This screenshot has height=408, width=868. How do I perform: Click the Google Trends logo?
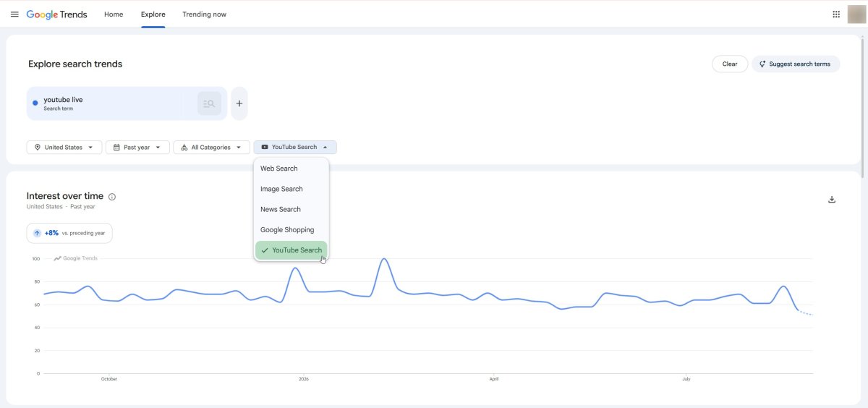(56, 14)
